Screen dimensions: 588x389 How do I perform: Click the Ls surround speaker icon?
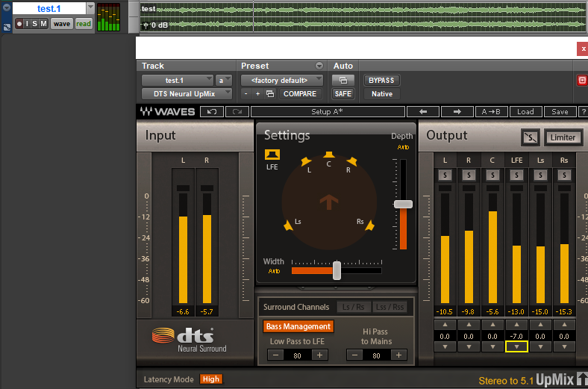tap(288, 225)
